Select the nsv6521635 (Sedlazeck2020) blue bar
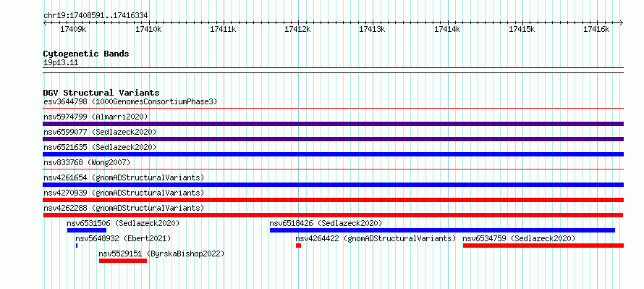Viewport: 644px width, 289px height. [334, 154]
